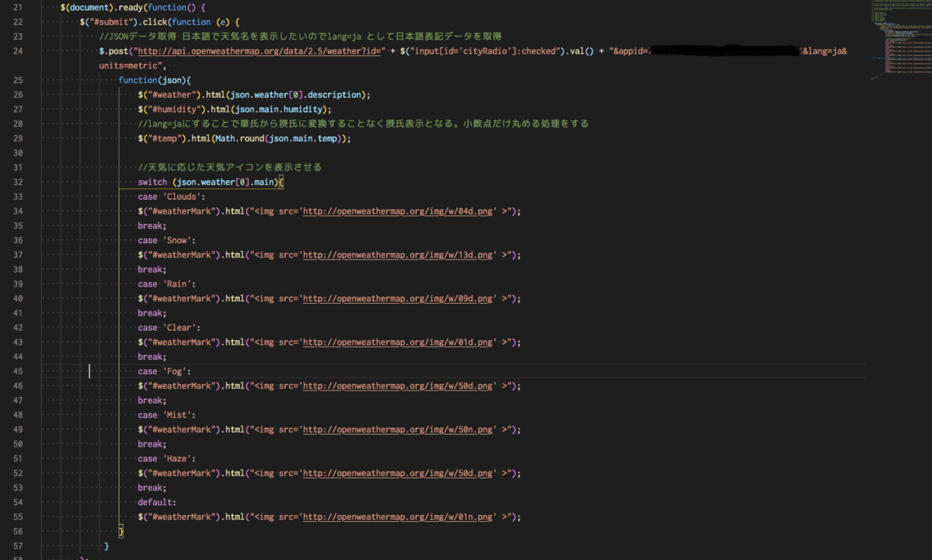This screenshot has width=932, height=560.
Task: Click the comment //天気に応じた天気アイコンを表示させる
Action: click(x=230, y=168)
